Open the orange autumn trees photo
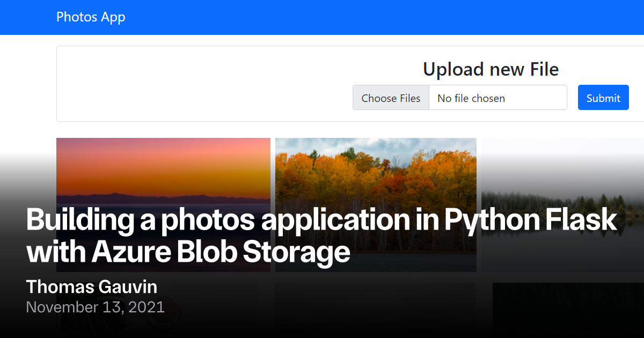Screen dimensions: 644x338 (376, 172)
